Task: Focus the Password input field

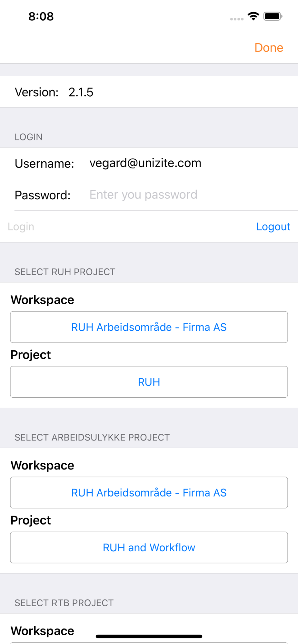Action: pos(190,195)
